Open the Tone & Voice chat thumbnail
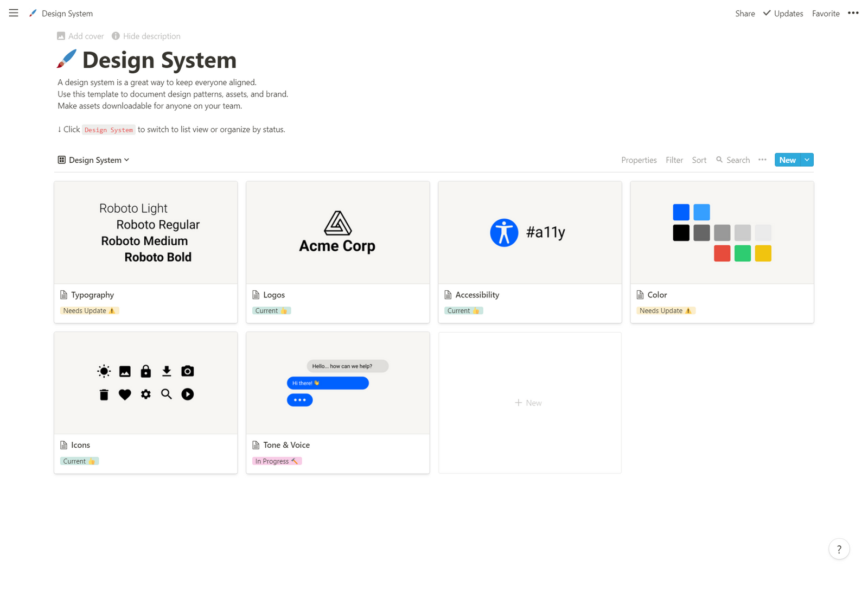The image size is (868, 598). coord(338,383)
